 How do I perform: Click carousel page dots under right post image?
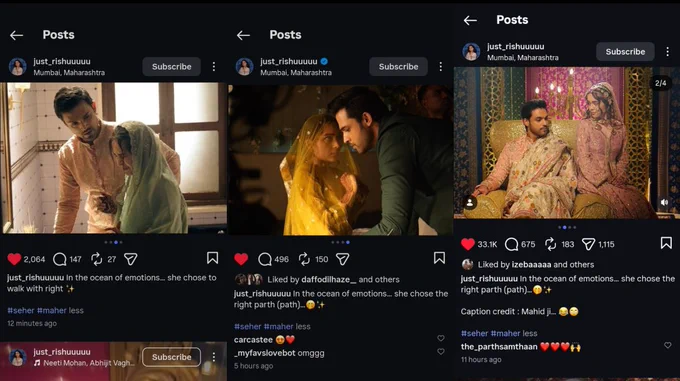click(567, 227)
